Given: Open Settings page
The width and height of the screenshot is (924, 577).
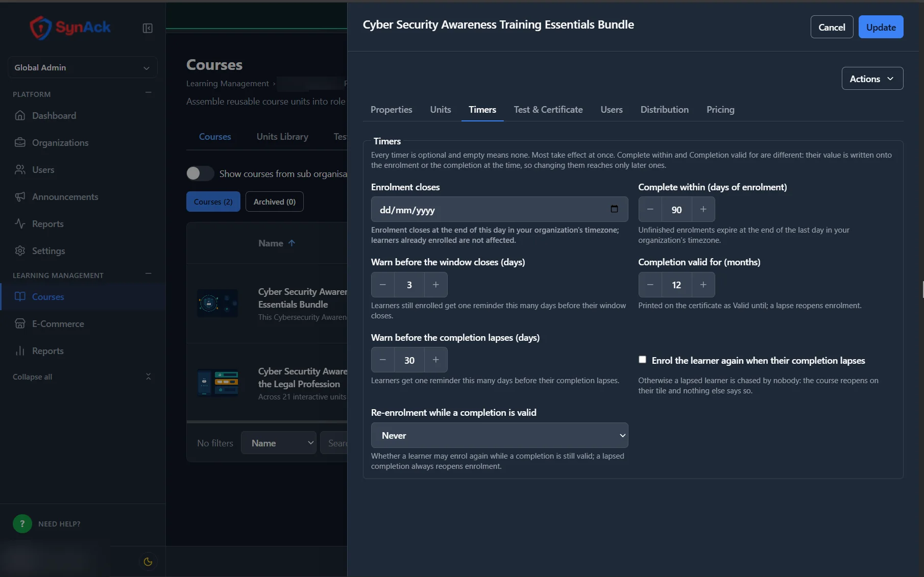Looking at the screenshot, I should [83, 251].
